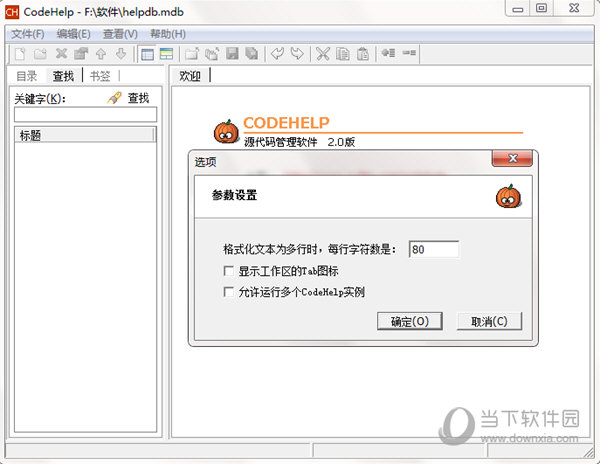This screenshot has height=464, width=600.
Task: Click the save all toolbar icon
Action: 251,54
